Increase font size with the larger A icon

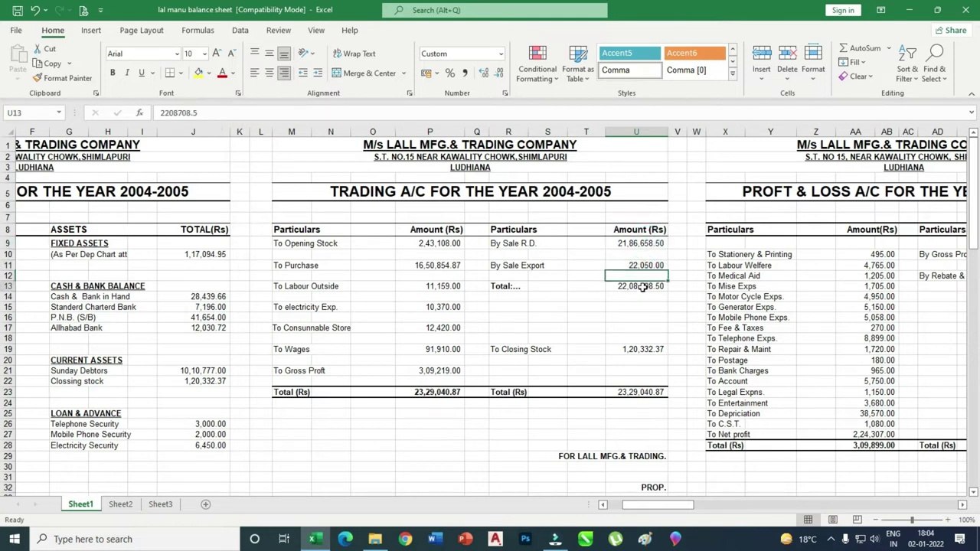[x=217, y=54]
